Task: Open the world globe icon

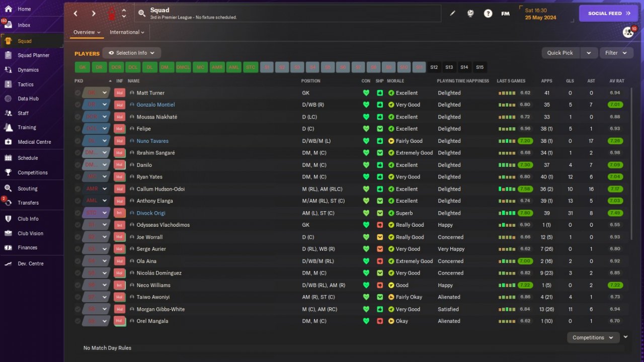Action: click(x=470, y=14)
